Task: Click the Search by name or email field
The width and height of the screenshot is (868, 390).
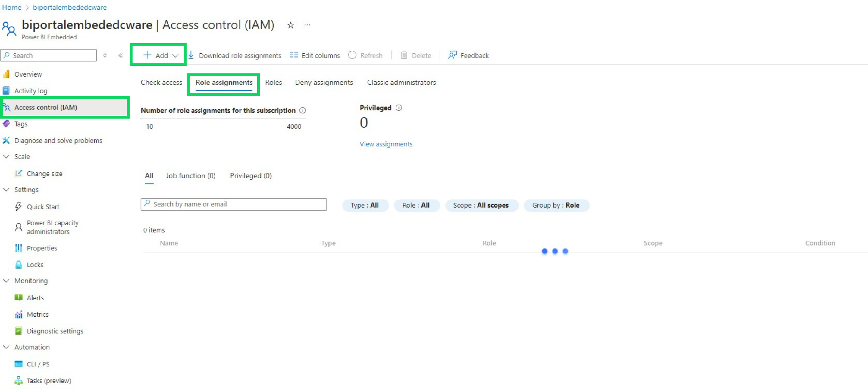Action: pyautogui.click(x=233, y=204)
